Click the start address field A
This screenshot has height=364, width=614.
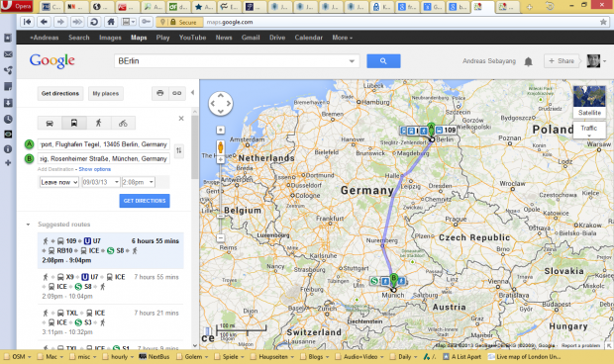click(x=104, y=144)
